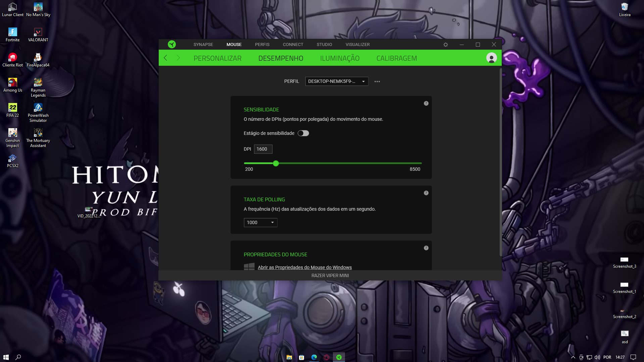Open the polling rate 1000 dropdown
Screen dimensions: 644x362
coord(260,222)
